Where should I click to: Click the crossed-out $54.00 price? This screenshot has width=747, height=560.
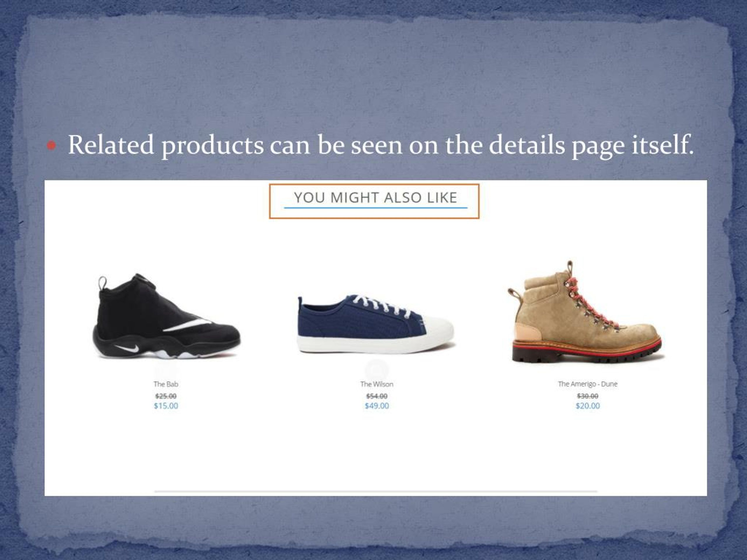(376, 396)
